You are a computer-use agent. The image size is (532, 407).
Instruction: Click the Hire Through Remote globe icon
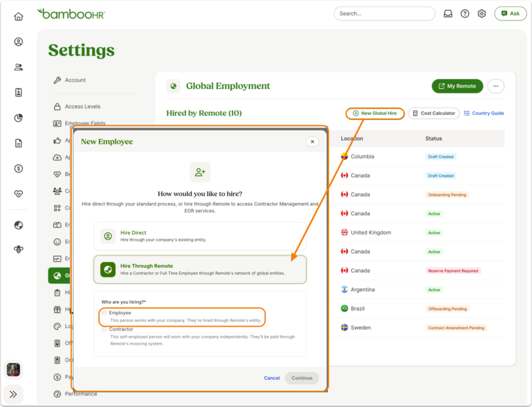[x=108, y=269]
